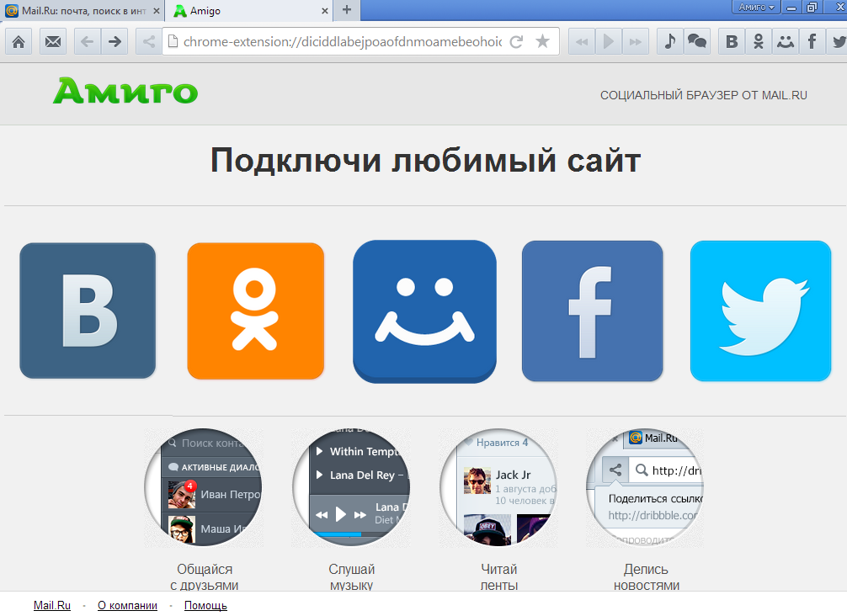Click the small VK icon in toolbar

[x=732, y=41]
